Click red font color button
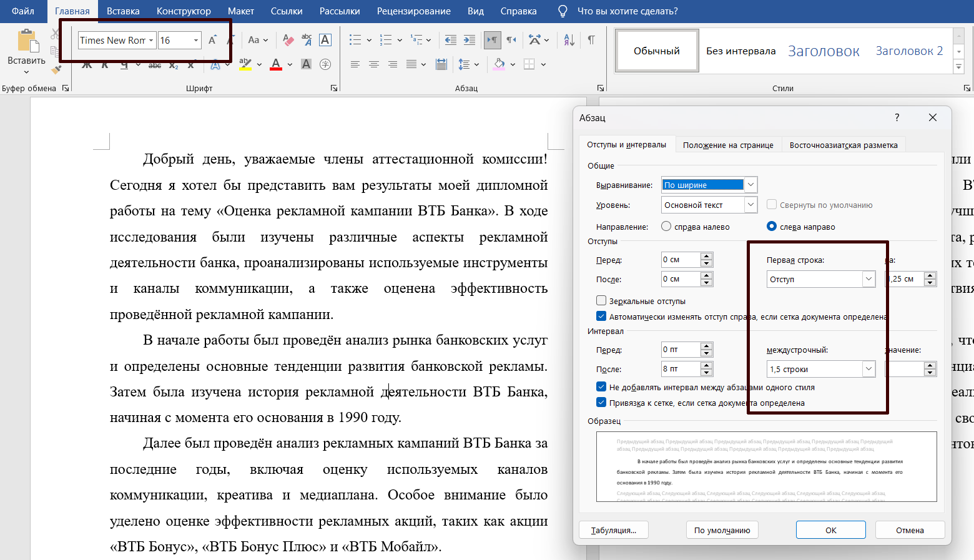Screen dimensions: 974x560 click(276, 64)
